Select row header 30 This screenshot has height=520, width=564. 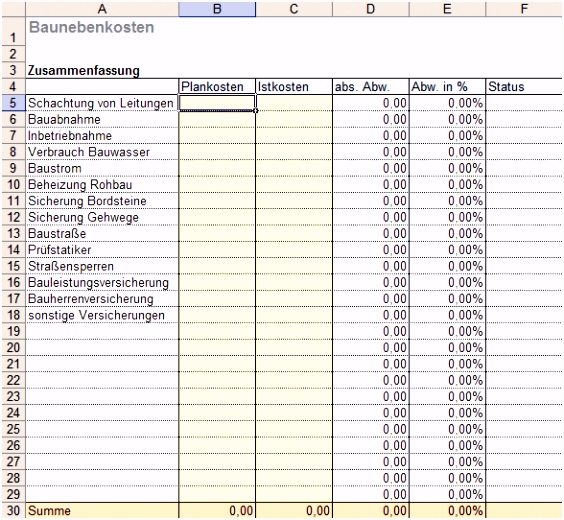point(13,511)
